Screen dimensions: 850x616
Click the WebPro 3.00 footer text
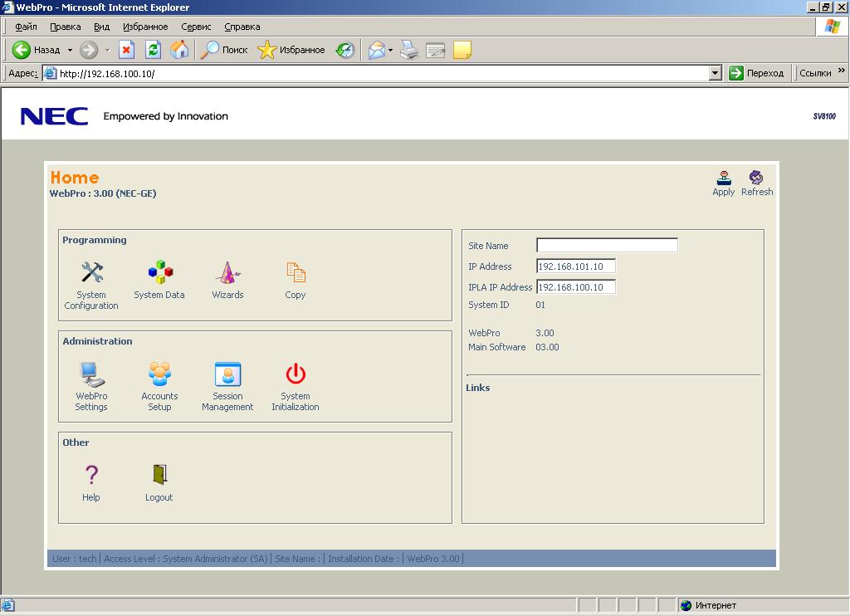(x=433, y=559)
